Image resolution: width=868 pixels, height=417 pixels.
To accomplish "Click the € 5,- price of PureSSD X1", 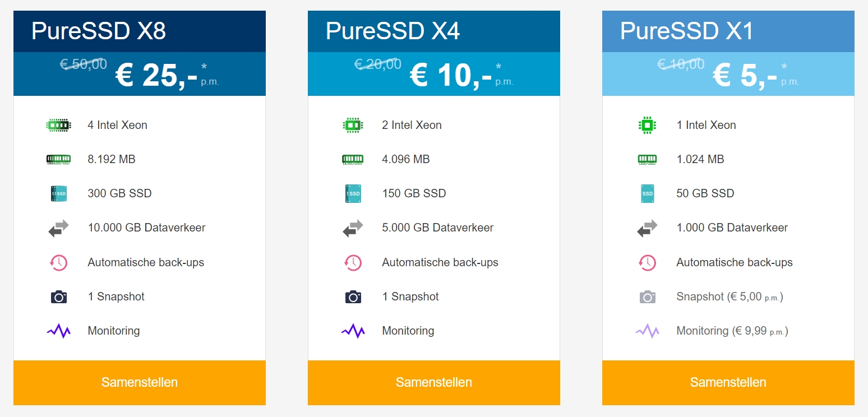I will tap(745, 76).
